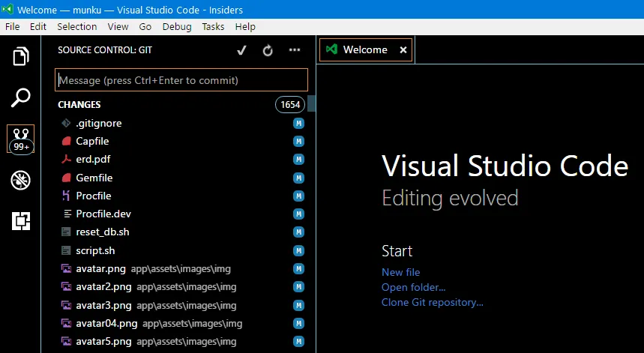The image size is (644, 353).
Task: Open the Help menu
Action: tap(245, 27)
